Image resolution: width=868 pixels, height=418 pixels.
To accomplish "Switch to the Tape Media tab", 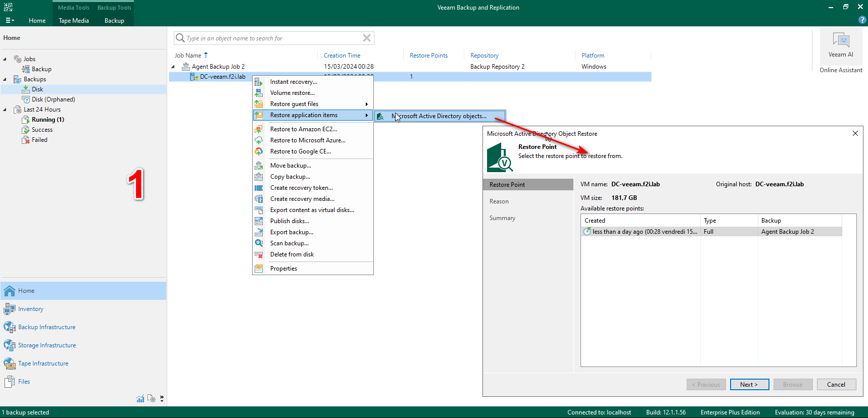I will [x=74, y=21].
